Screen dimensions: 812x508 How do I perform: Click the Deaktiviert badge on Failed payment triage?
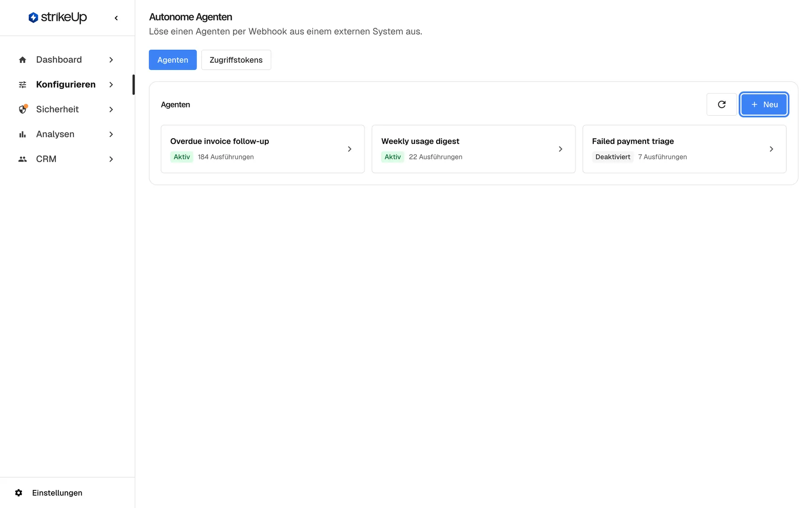pyautogui.click(x=613, y=157)
